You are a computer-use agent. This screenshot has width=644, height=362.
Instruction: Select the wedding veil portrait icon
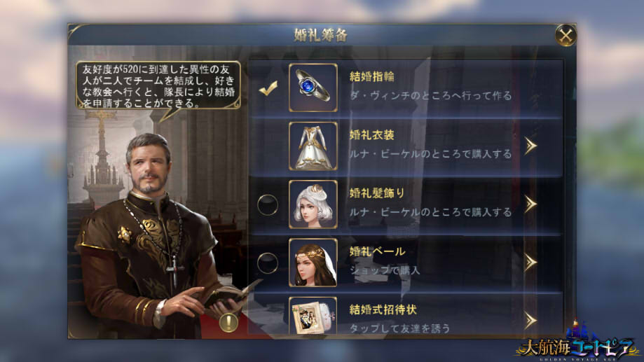point(313,263)
